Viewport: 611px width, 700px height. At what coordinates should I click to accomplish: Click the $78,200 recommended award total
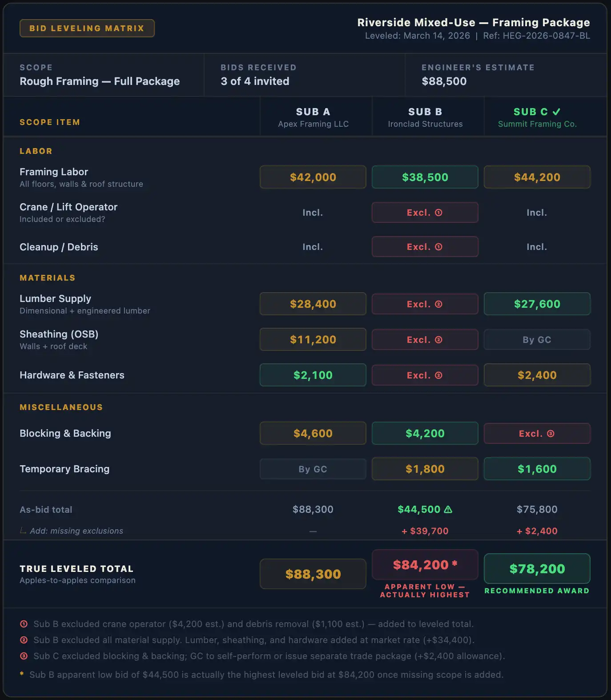tap(537, 568)
